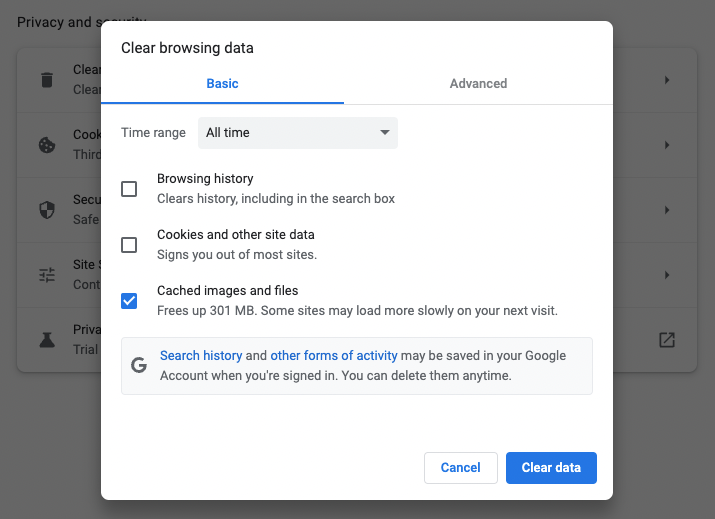
Task: Select the Basic tab
Action: point(222,84)
